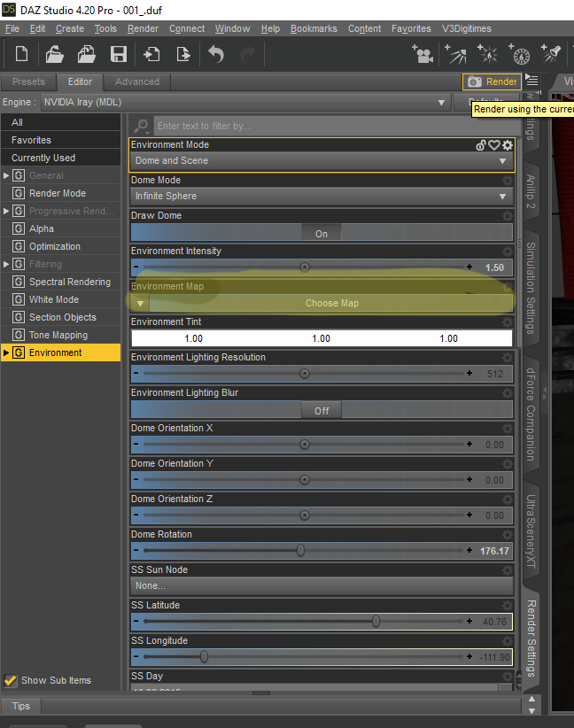Expand the Environment group arrow

click(6, 352)
